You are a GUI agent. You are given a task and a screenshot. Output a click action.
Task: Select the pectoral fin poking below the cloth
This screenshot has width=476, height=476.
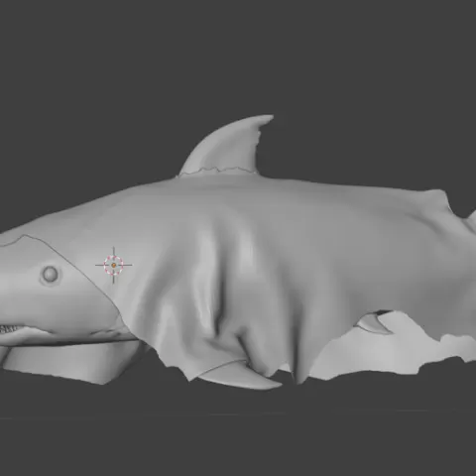(240, 375)
